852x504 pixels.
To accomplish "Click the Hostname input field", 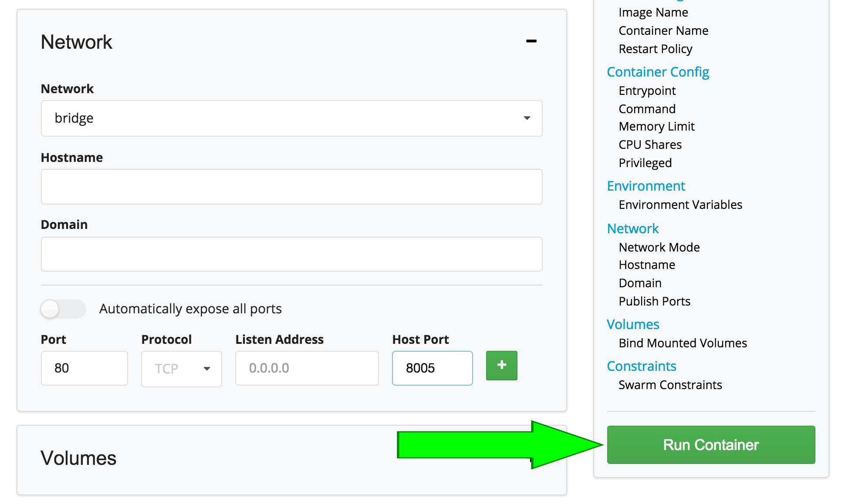I will tap(291, 187).
